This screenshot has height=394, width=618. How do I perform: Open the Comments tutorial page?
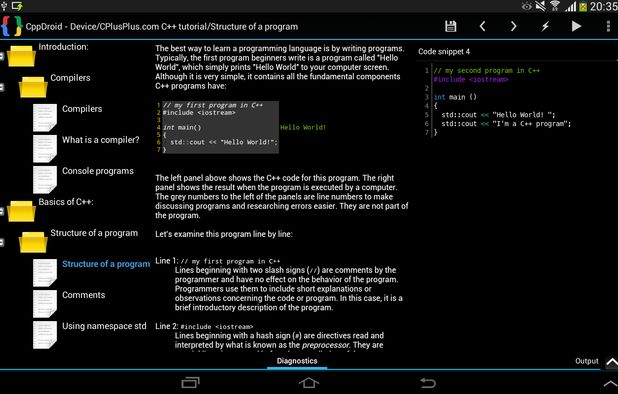[84, 295]
